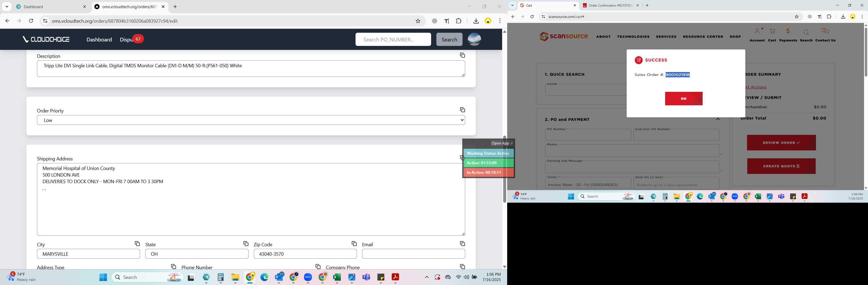The height and width of the screenshot is (285, 868).
Task: Click into the Deal IDs field
Action: 676,183
